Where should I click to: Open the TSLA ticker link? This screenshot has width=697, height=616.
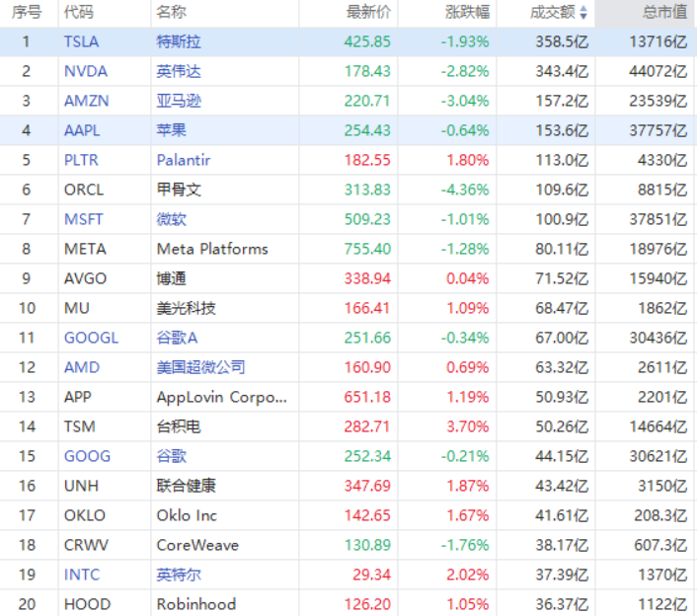81,41
